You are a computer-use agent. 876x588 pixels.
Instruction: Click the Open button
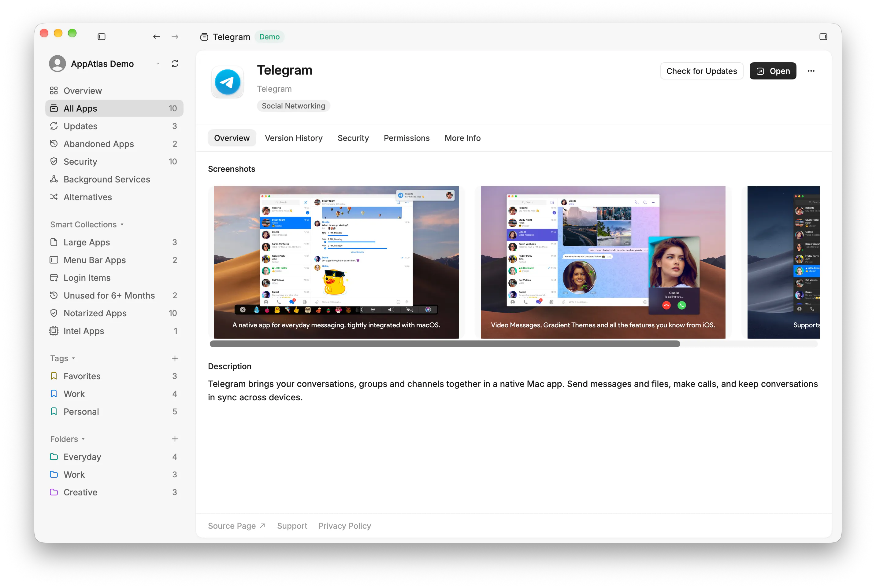[772, 71]
